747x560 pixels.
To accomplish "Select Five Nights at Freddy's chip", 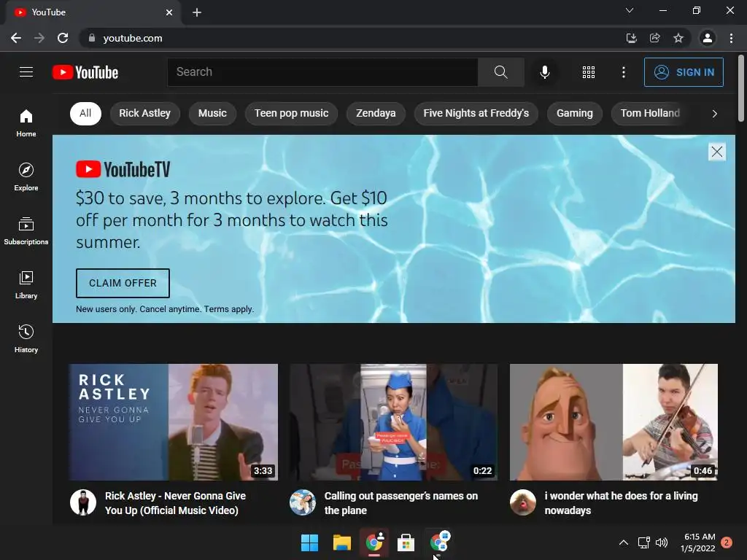I will pyautogui.click(x=476, y=113).
